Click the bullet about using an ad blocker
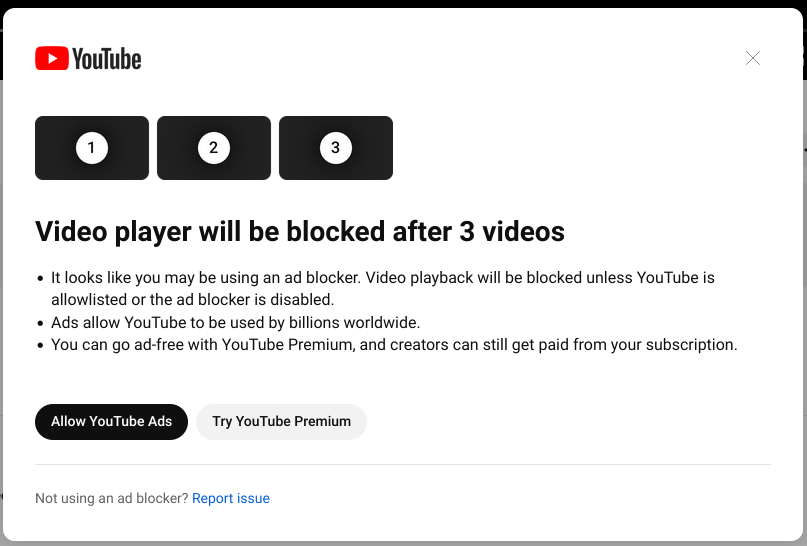 click(382, 278)
